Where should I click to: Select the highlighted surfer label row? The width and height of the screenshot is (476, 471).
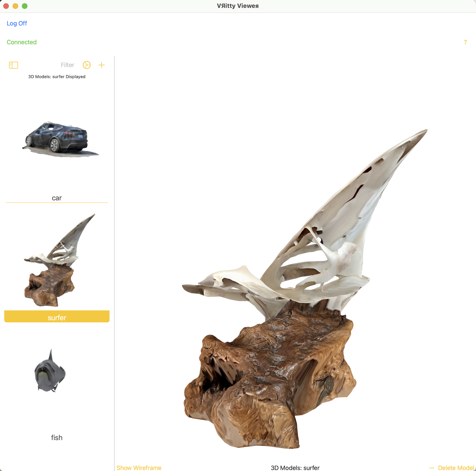(x=57, y=317)
